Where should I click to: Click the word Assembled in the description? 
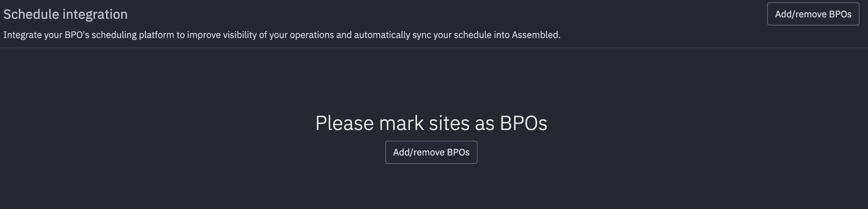pyautogui.click(x=535, y=35)
